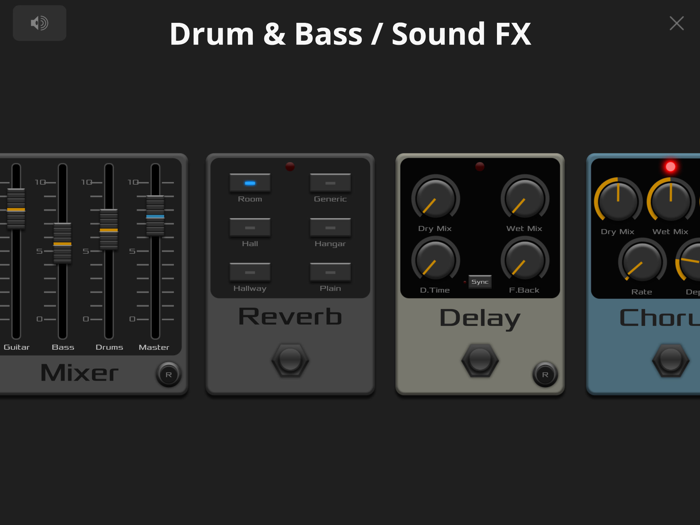Viewport: 700px width, 525px height.
Task: Click the Drum & Bass / Sound FX heading
Action: point(350,34)
